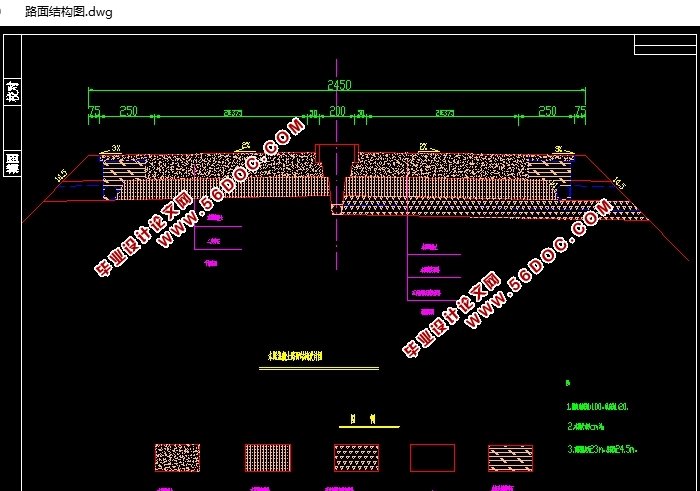Select the right 250 shoulder dimension
This screenshot has height=491, width=700.
[547, 111]
